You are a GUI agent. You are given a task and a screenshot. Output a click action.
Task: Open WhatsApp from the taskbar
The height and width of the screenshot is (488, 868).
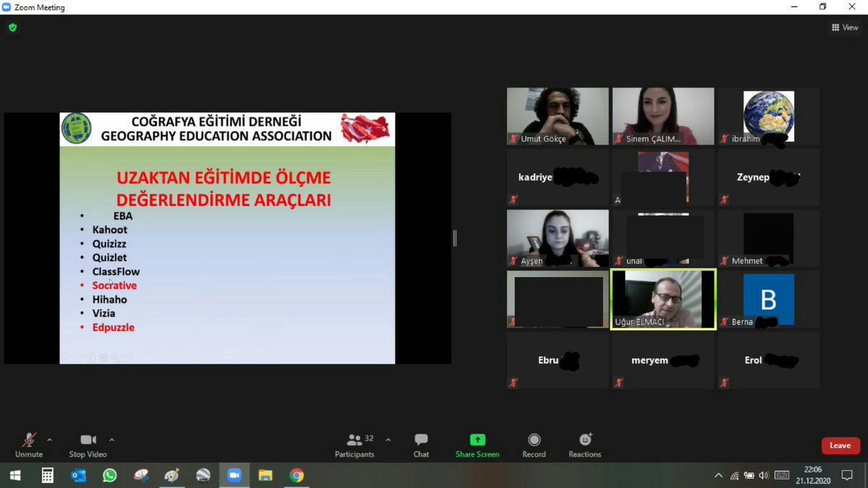click(109, 476)
